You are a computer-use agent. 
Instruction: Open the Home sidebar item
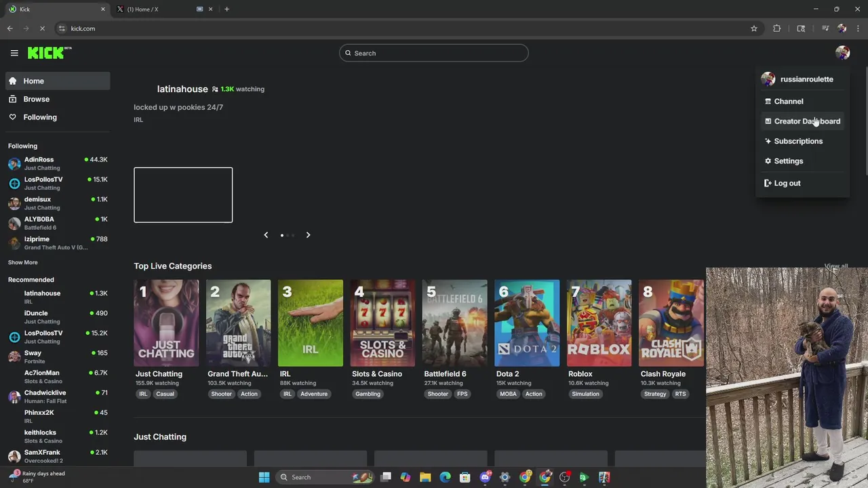click(58, 81)
